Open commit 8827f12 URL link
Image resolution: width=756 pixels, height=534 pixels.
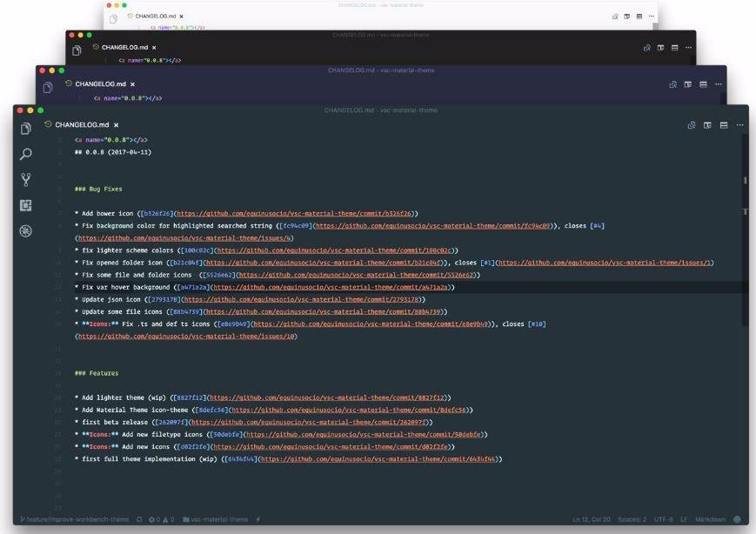(x=327, y=398)
